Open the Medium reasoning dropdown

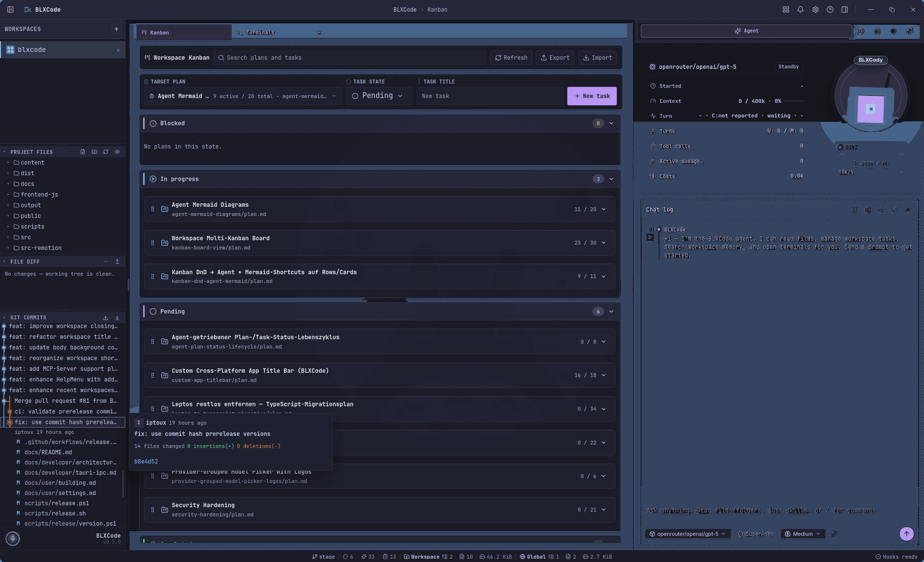(803, 534)
